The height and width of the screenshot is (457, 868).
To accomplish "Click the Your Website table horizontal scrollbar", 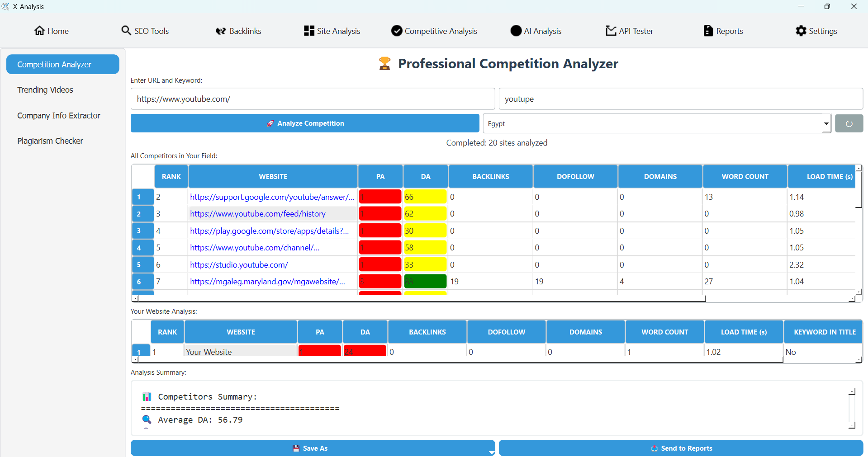I will click(460, 360).
